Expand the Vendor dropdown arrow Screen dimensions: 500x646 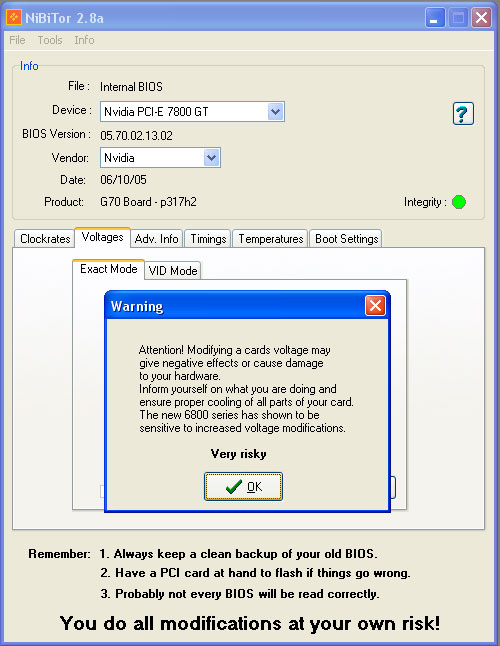point(211,158)
